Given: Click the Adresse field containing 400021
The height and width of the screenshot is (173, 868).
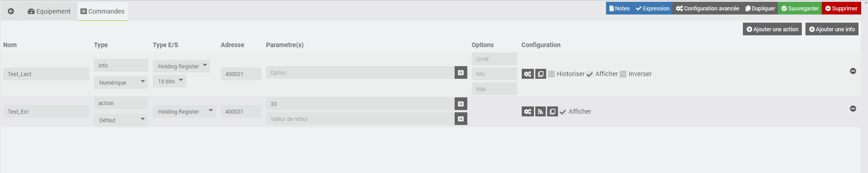Looking at the screenshot, I should pos(241,74).
